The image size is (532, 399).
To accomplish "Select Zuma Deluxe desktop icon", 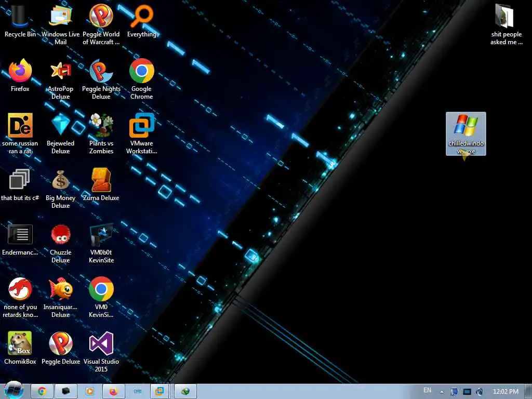I will point(101,184).
